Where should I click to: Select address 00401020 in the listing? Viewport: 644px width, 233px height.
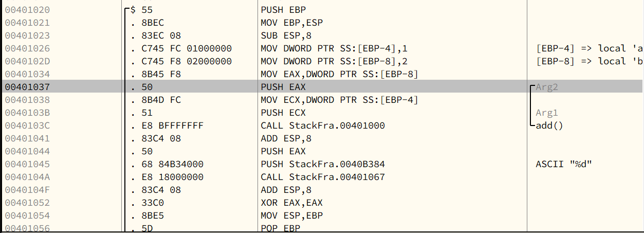[27, 10]
